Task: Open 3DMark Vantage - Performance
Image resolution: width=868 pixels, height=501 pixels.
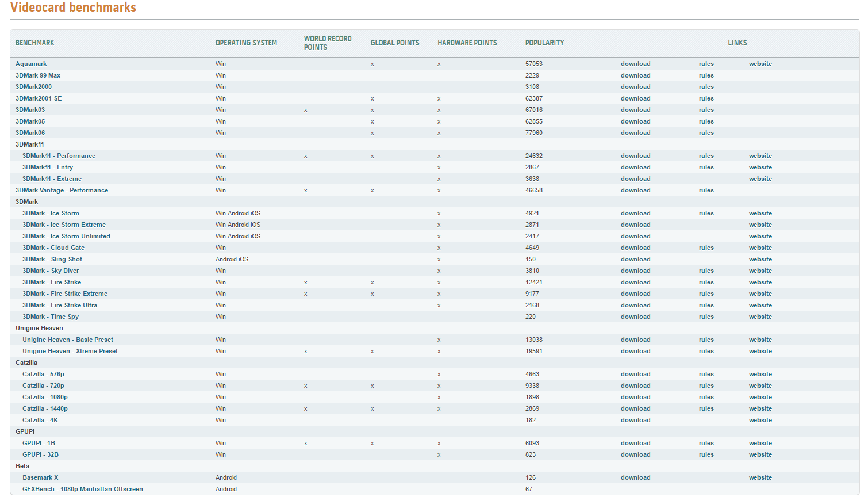Action: [x=62, y=190]
